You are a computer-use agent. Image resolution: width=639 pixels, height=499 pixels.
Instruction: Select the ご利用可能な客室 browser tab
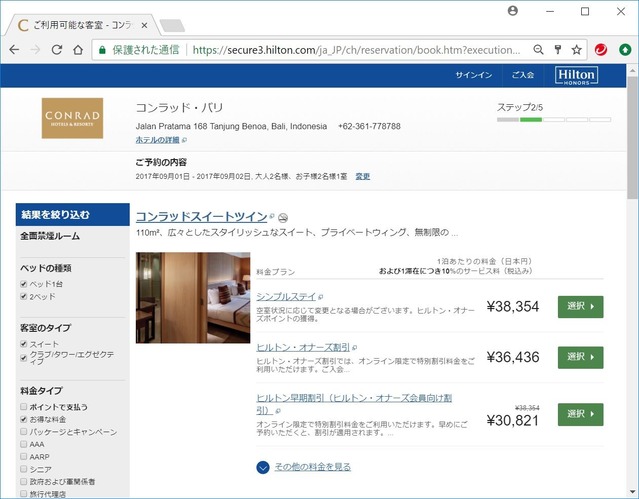[x=82, y=25]
